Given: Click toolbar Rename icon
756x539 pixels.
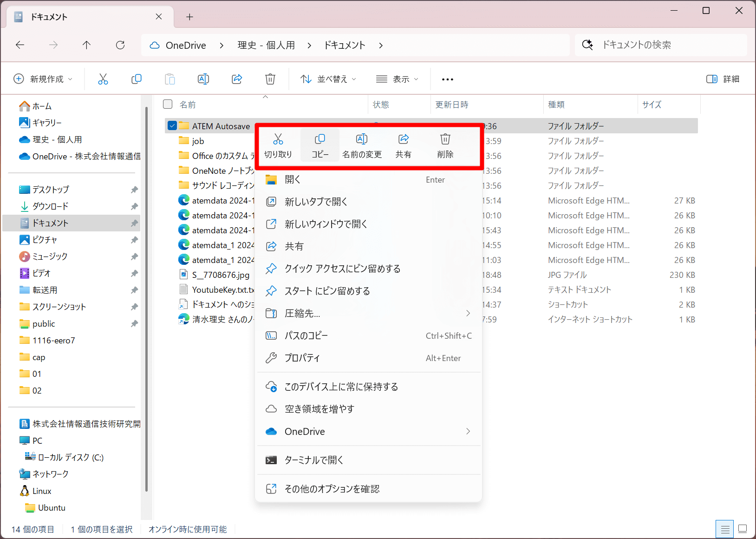Looking at the screenshot, I should (x=203, y=79).
